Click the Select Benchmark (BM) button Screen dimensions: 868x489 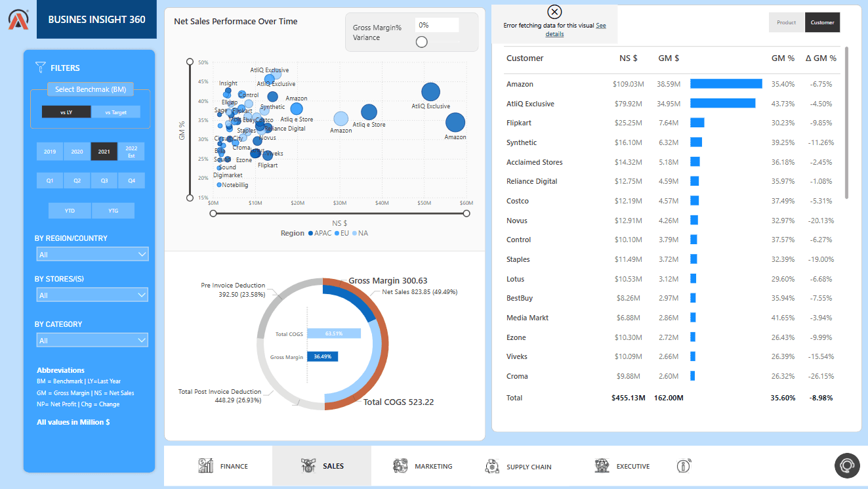click(x=91, y=89)
